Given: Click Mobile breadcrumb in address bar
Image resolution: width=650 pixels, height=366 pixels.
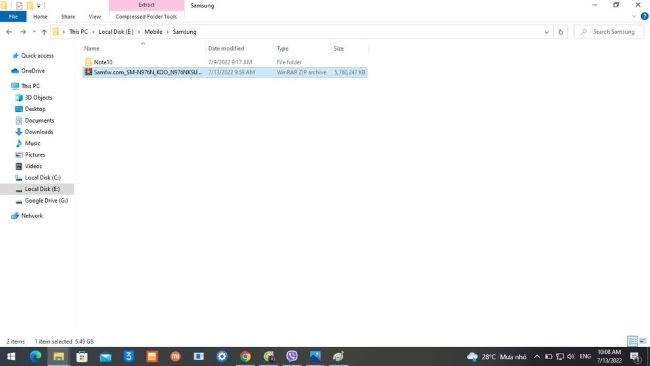Looking at the screenshot, I should pyautogui.click(x=153, y=32).
